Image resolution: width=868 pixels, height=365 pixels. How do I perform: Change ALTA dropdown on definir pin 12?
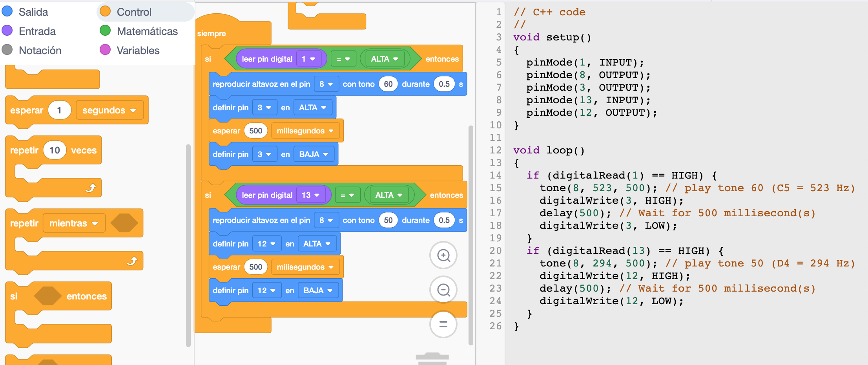pyautogui.click(x=317, y=244)
